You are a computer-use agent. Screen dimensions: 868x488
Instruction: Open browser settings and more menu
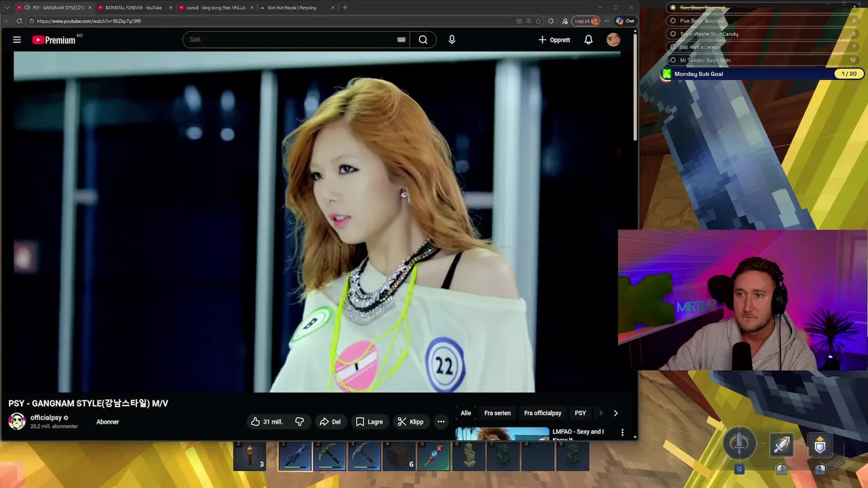pyautogui.click(x=607, y=21)
